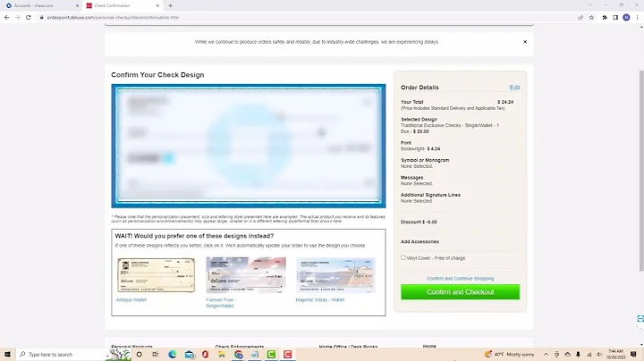This screenshot has width=644, height=361.
Task: Show hidden system tray icons
Action: pos(546,354)
